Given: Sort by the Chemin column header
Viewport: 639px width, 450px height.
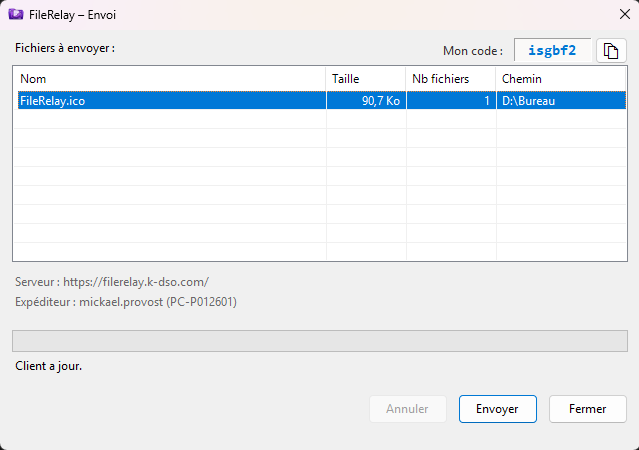Looking at the screenshot, I should pos(561,79).
